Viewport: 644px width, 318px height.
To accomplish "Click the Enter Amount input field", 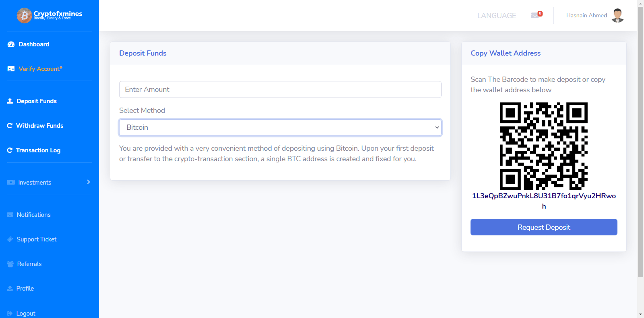I will point(280,89).
